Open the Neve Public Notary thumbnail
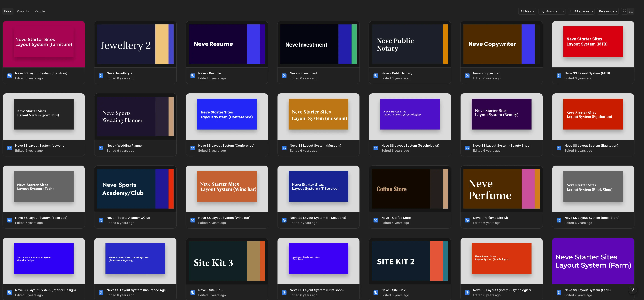This screenshot has width=644, height=300. (x=410, y=44)
